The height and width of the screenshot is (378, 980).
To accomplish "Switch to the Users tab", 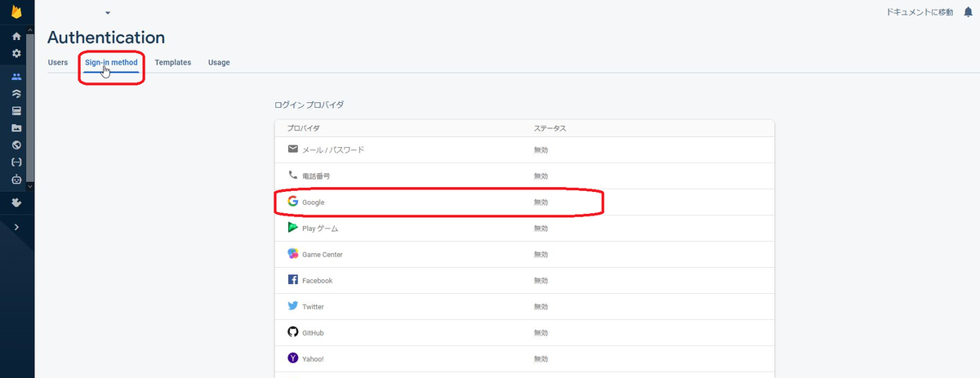I will pyautogui.click(x=58, y=62).
